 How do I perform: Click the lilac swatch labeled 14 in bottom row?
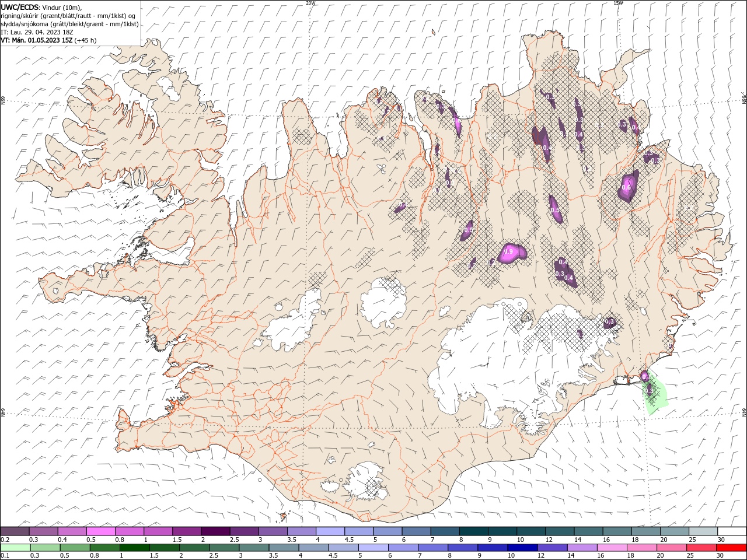coord(582,548)
